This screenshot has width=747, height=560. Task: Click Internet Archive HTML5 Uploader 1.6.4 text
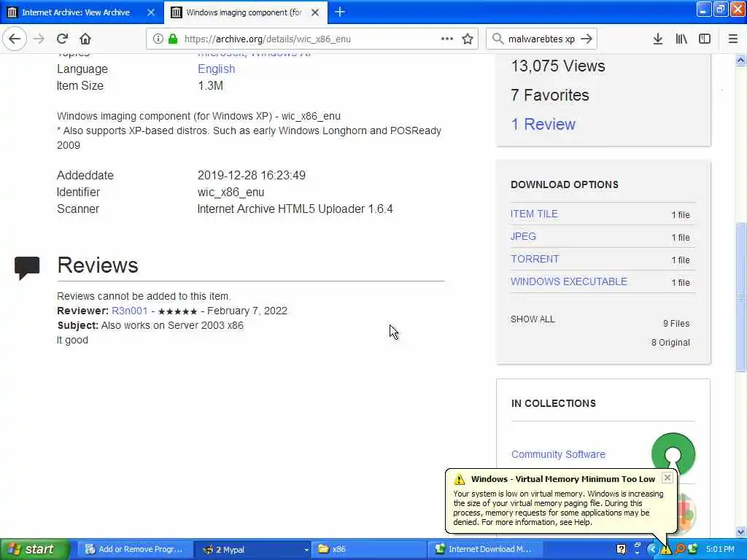[x=295, y=209]
